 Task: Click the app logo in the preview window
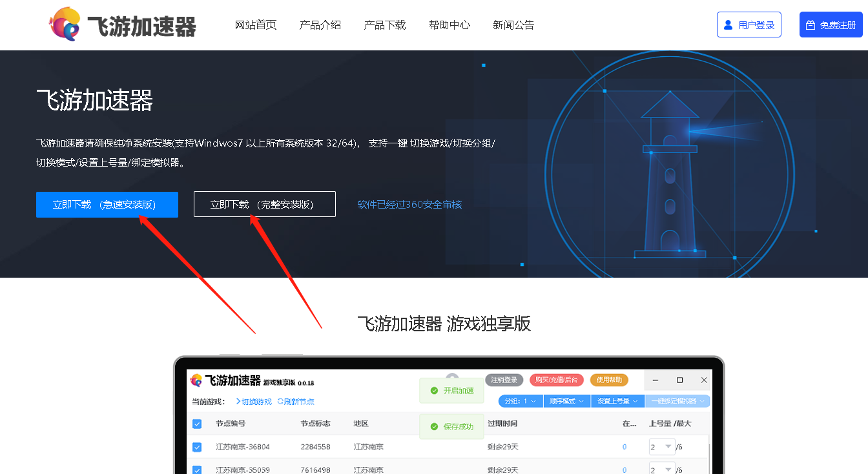coord(196,380)
